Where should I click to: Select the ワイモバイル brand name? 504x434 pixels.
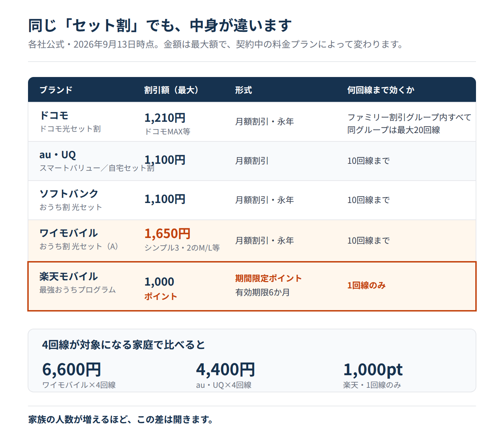click(69, 233)
